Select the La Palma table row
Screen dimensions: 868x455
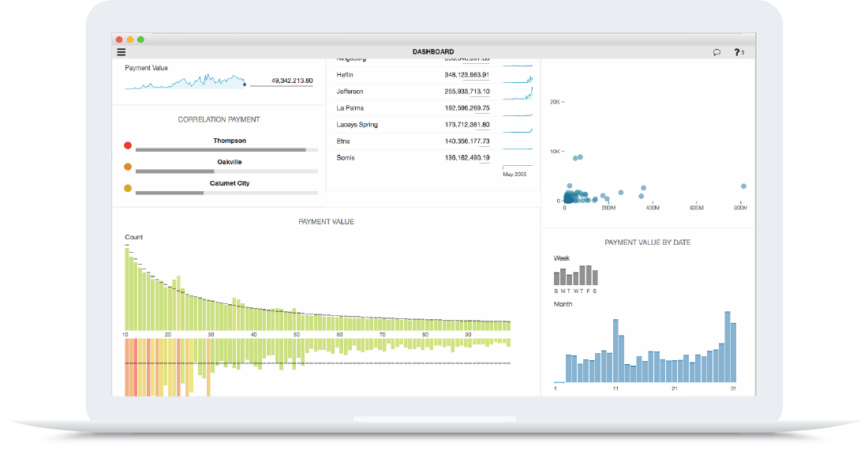[432, 108]
